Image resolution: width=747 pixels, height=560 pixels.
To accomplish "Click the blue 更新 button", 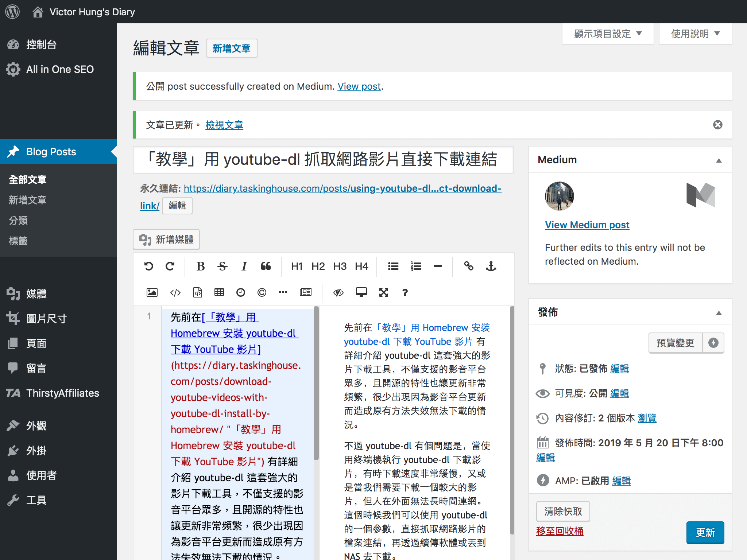I will coord(705,532).
